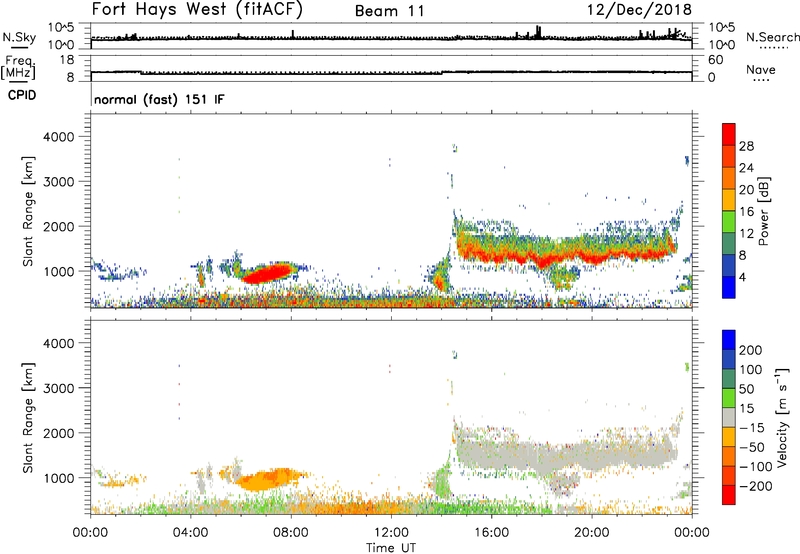Click the '200' velocity colorbar tick

751,350
